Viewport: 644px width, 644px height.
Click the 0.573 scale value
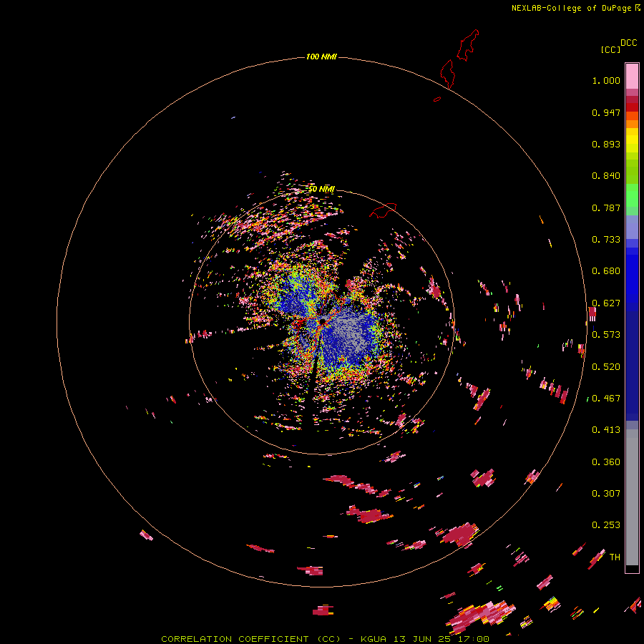(606, 335)
